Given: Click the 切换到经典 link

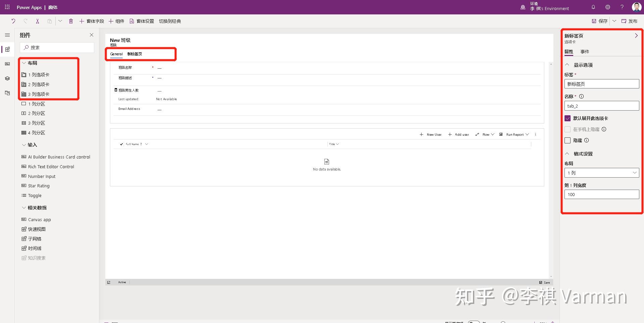Looking at the screenshot, I should pyautogui.click(x=170, y=21).
